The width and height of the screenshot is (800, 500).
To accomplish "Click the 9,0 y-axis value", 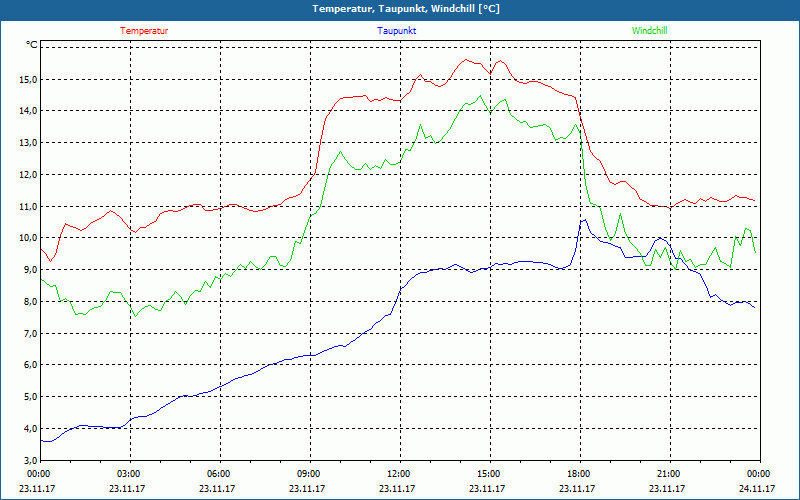I will [30, 269].
